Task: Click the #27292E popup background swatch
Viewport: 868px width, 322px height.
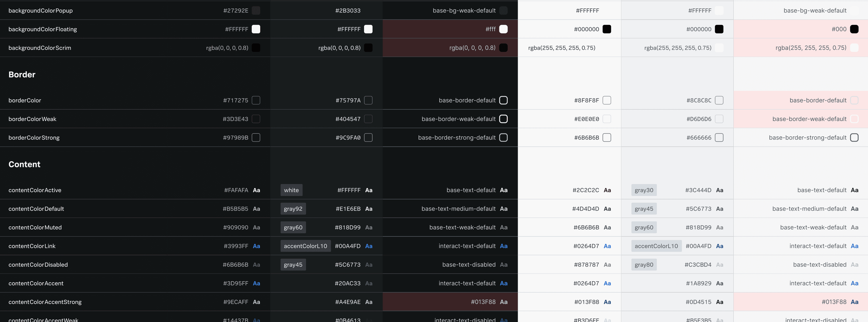Action: 256,10
